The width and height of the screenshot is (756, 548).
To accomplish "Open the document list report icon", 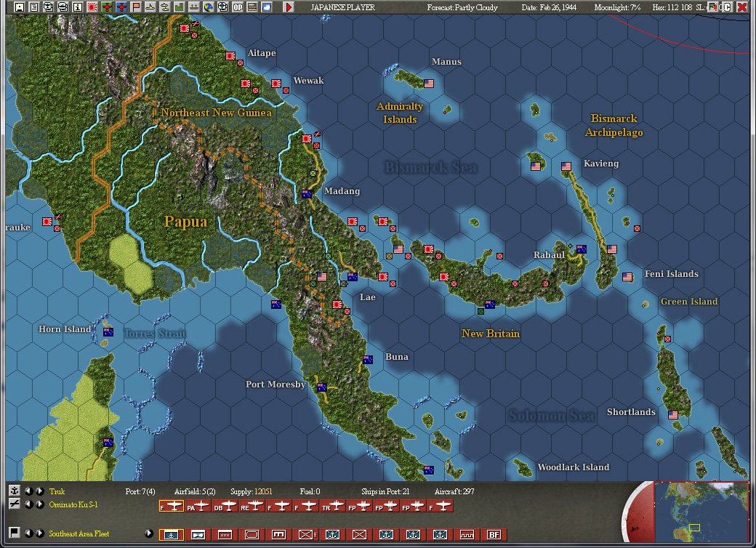I will pyautogui.click(x=33, y=7).
